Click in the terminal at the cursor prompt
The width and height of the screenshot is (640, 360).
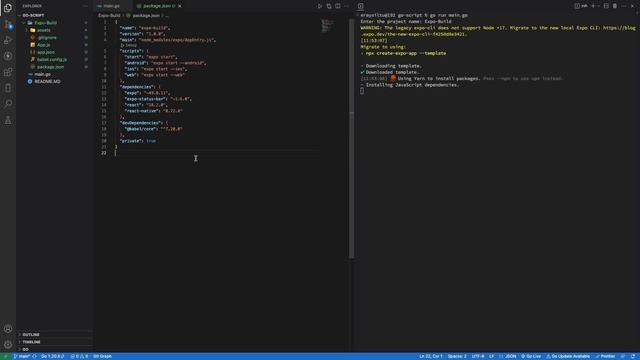click(x=362, y=91)
